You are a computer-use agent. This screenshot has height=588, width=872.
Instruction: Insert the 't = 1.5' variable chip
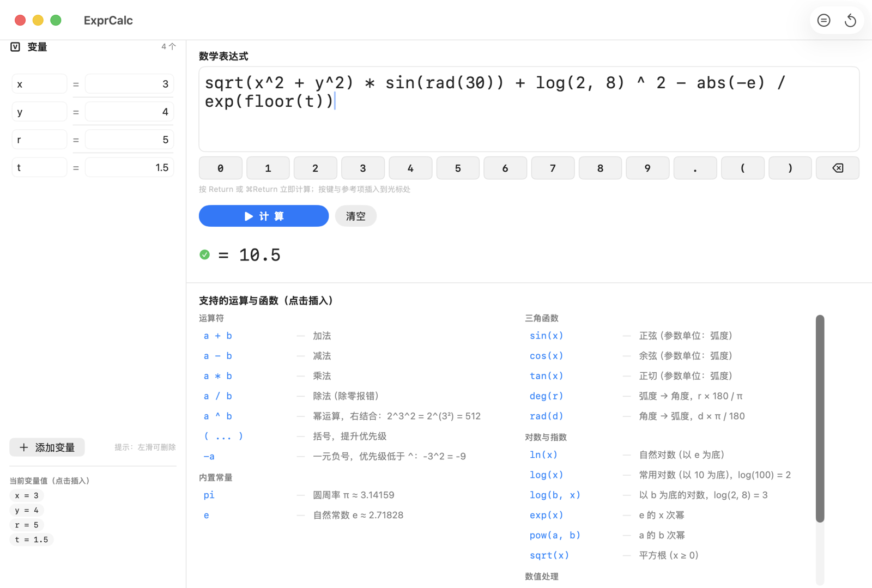click(x=32, y=539)
